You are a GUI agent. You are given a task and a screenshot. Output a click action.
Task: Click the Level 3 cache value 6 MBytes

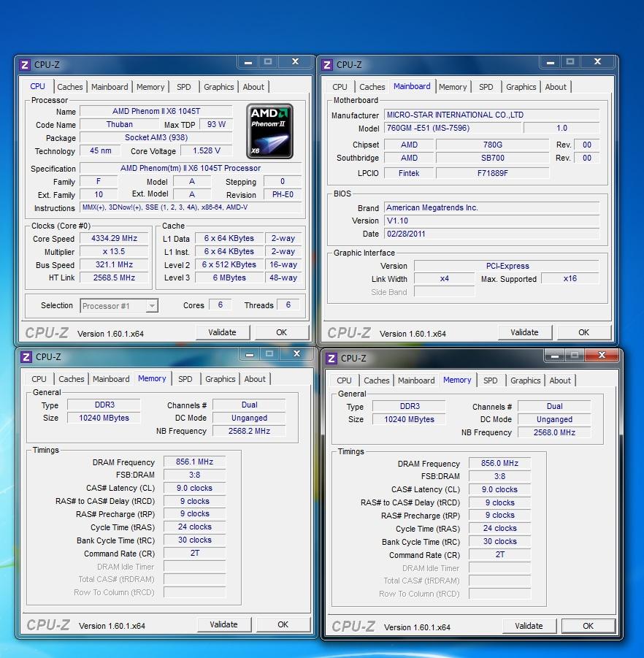point(229,278)
